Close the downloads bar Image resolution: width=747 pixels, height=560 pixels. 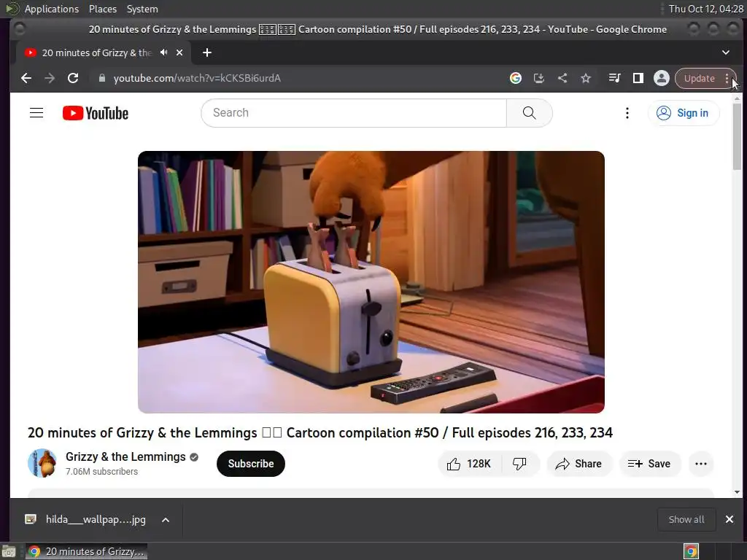pos(729,519)
